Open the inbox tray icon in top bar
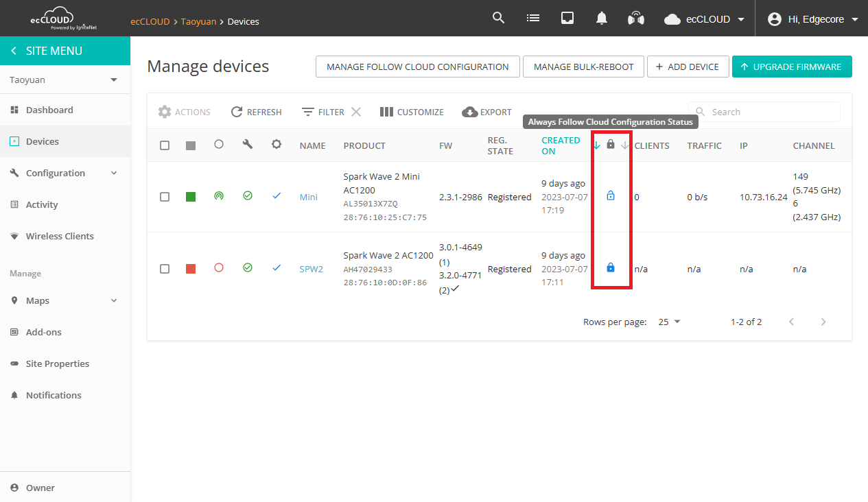This screenshot has height=502, width=868. point(567,18)
